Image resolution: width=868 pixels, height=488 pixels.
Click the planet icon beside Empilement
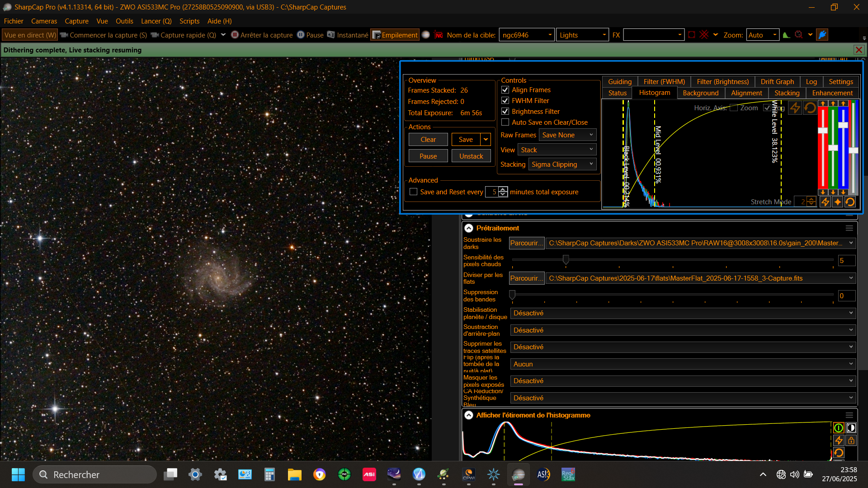[426, 35]
